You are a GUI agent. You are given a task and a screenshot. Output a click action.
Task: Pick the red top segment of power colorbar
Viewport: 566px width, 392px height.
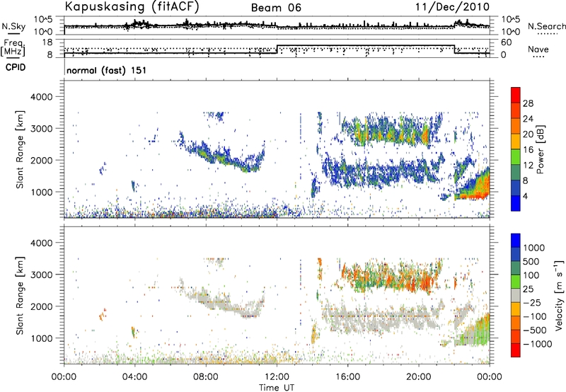516,95
